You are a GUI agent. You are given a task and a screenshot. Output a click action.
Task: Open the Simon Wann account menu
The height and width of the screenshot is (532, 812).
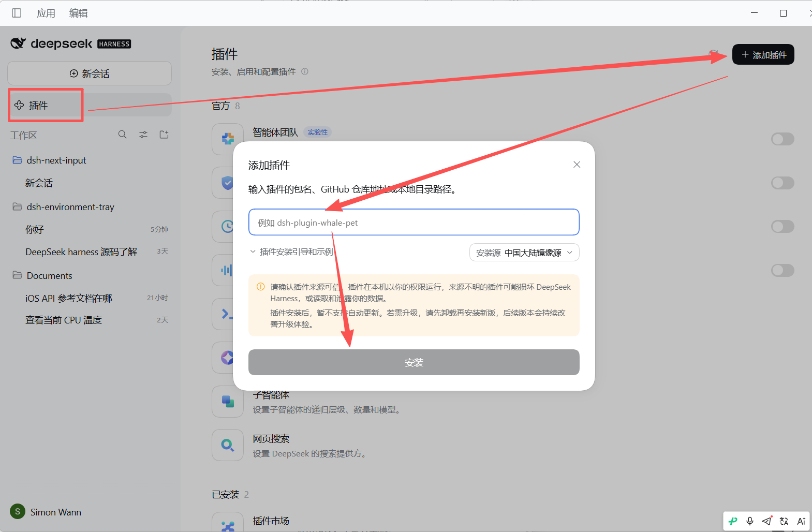[x=46, y=512]
